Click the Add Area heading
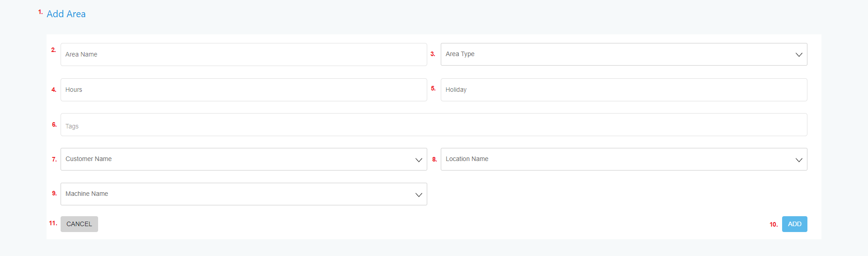The height and width of the screenshot is (256, 868). (x=66, y=14)
